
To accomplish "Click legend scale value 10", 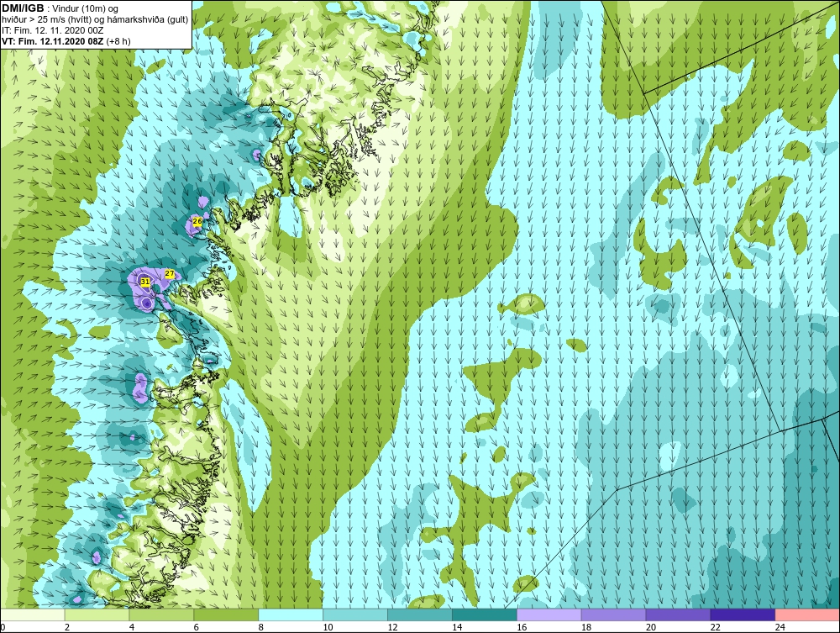I will point(328,627).
